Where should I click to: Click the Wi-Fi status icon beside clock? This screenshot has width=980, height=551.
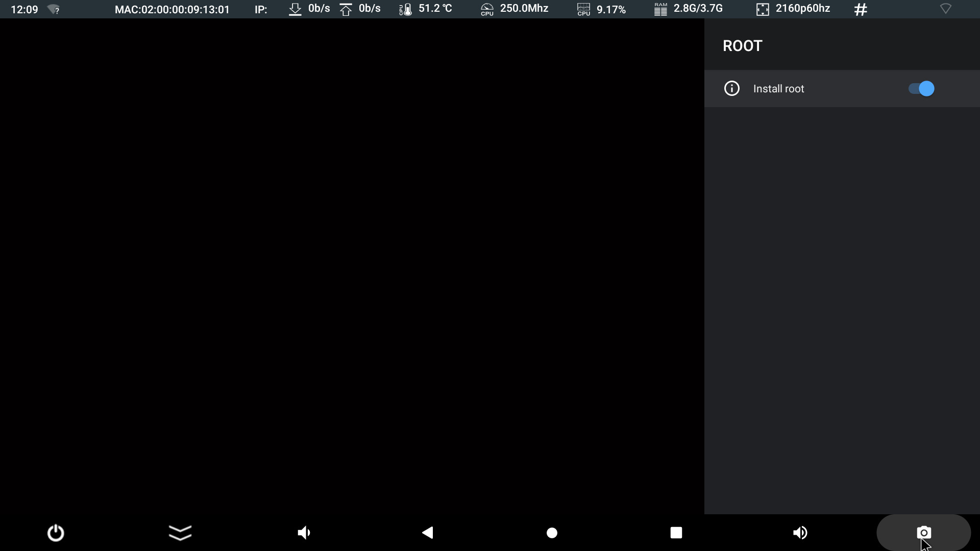[x=54, y=9]
